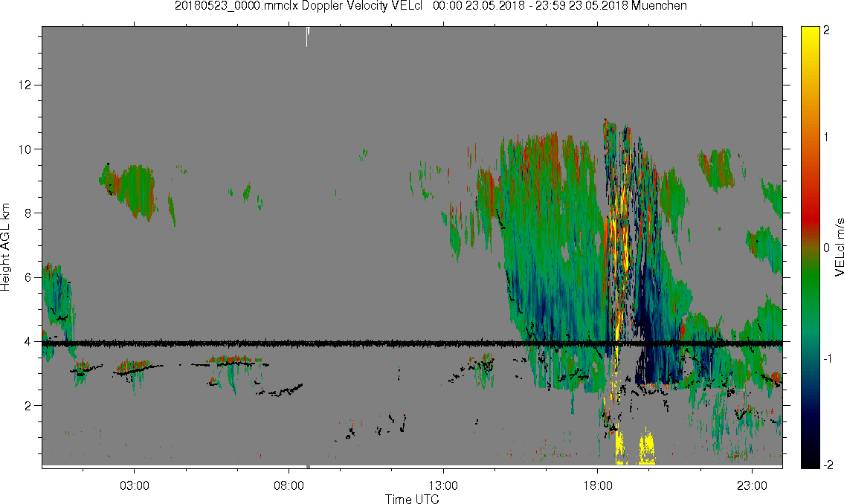Click the 'Height AGL km' axis title
Viewport: 844px width, 504px height.
coord(5,247)
